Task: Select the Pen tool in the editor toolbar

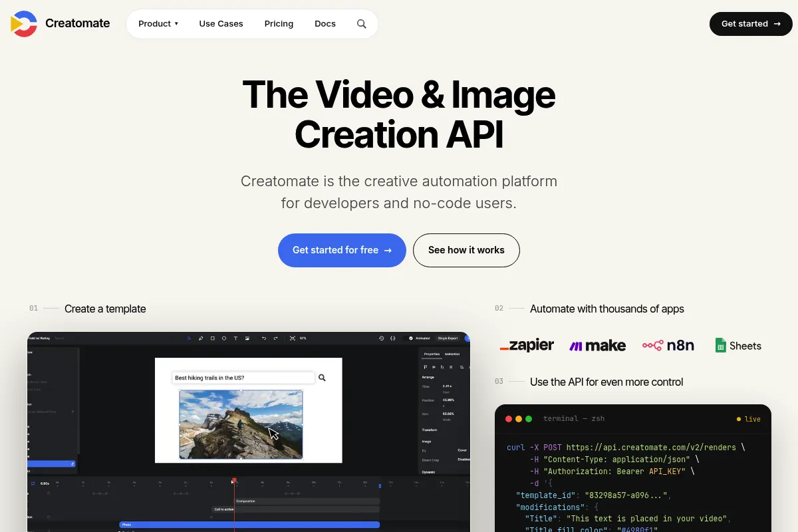Action: point(201,338)
